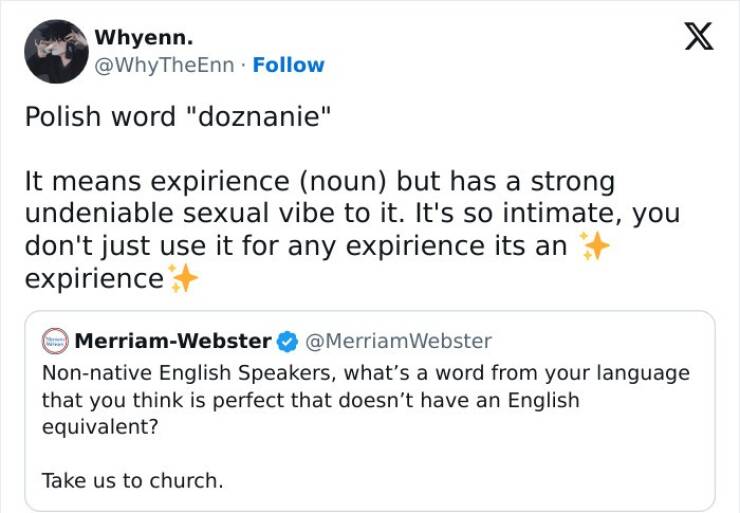Open the @MerriamWebster handle

398,341
